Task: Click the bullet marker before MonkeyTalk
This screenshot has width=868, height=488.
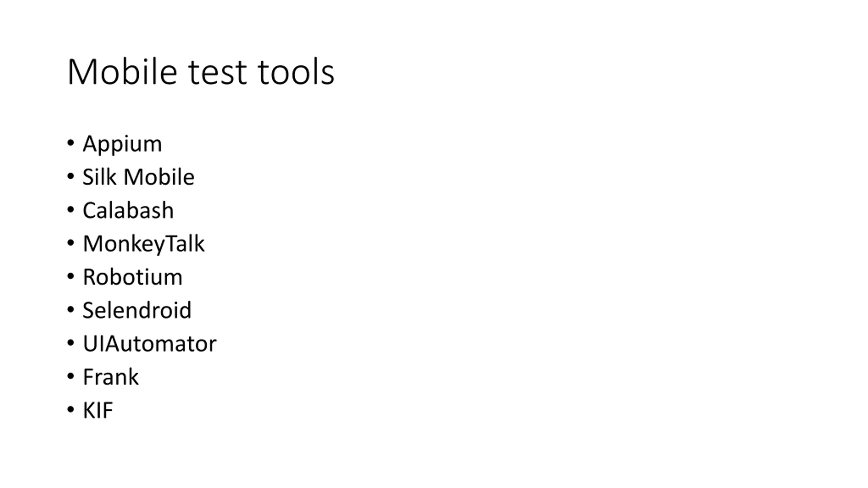Action: (71, 243)
